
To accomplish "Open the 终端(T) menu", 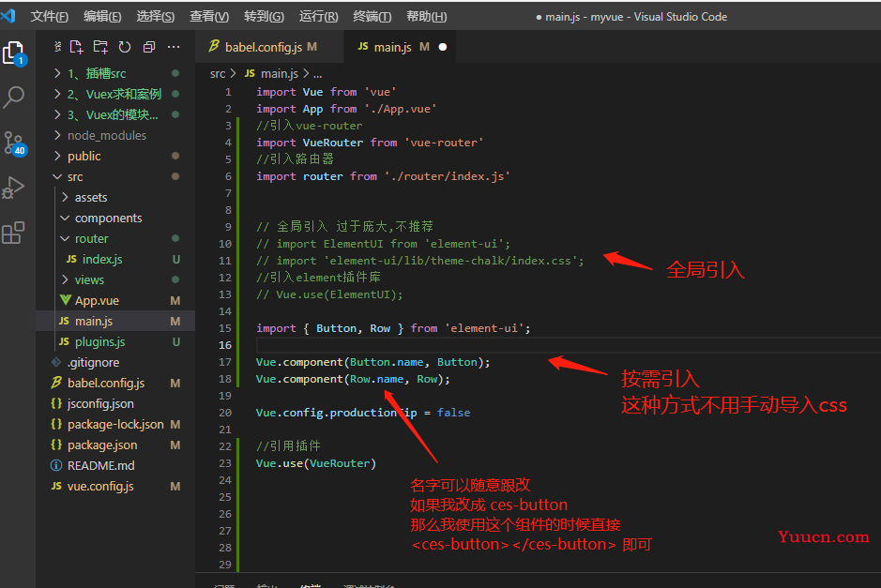I will tap(372, 16).
